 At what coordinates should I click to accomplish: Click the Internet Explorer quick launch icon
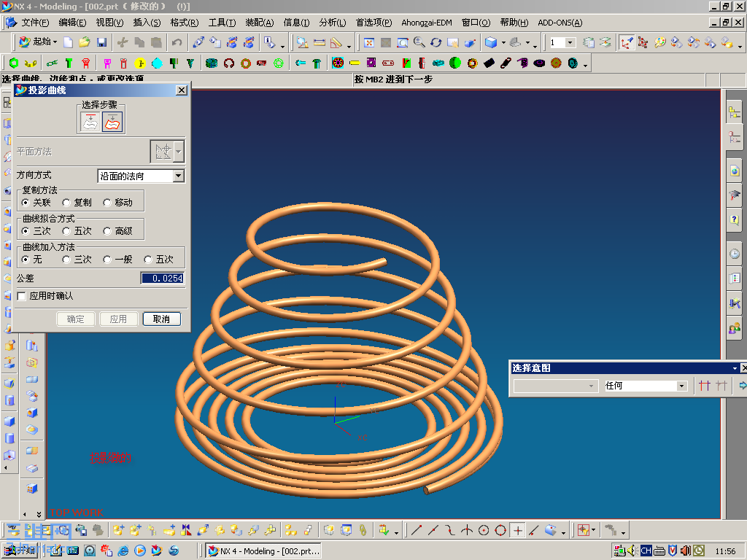point(123,551)
